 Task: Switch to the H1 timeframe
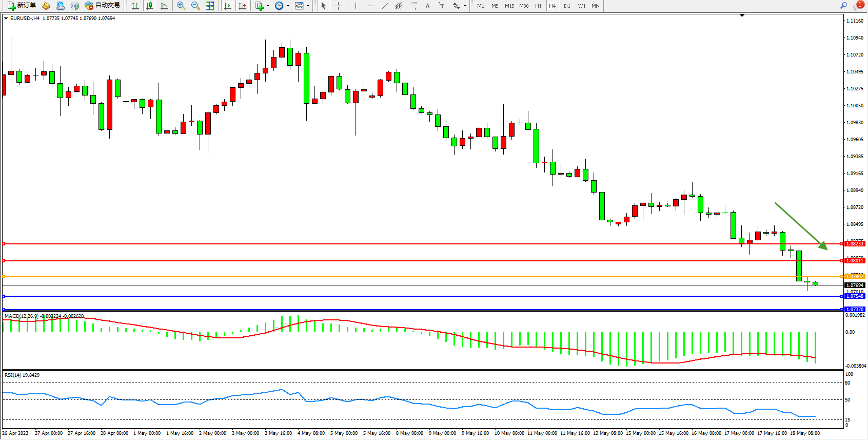(538, 6)
